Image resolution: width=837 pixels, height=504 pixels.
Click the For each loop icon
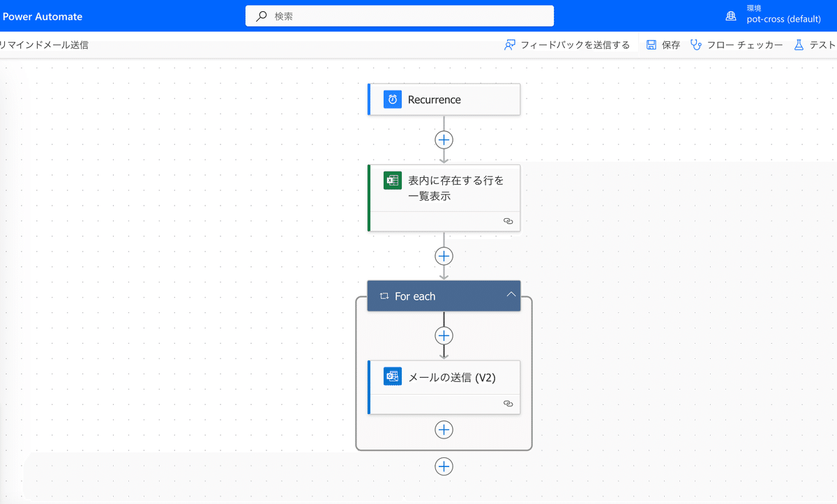click(x=384, y=296)
